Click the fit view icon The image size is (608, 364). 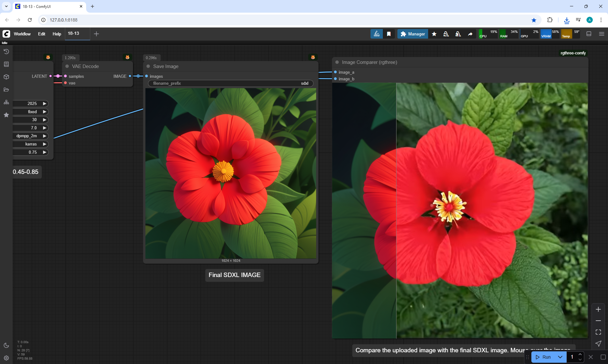click(598, 332)
